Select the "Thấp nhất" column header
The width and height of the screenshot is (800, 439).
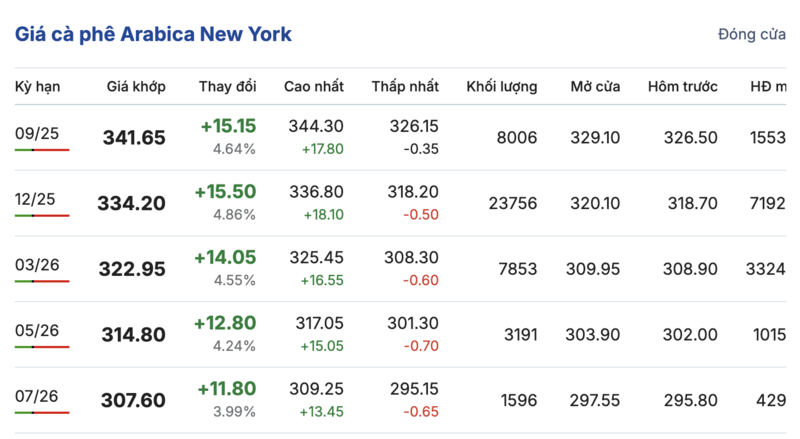click(405, 87)
